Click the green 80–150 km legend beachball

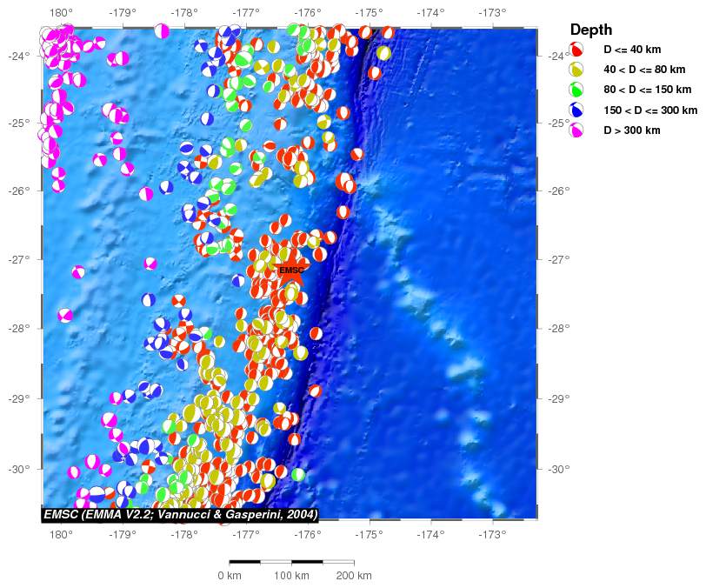[x=576, y=90]
